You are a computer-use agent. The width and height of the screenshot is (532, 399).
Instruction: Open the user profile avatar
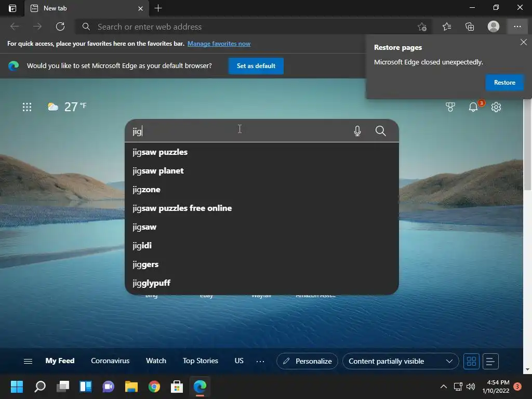tap(494, 26)
